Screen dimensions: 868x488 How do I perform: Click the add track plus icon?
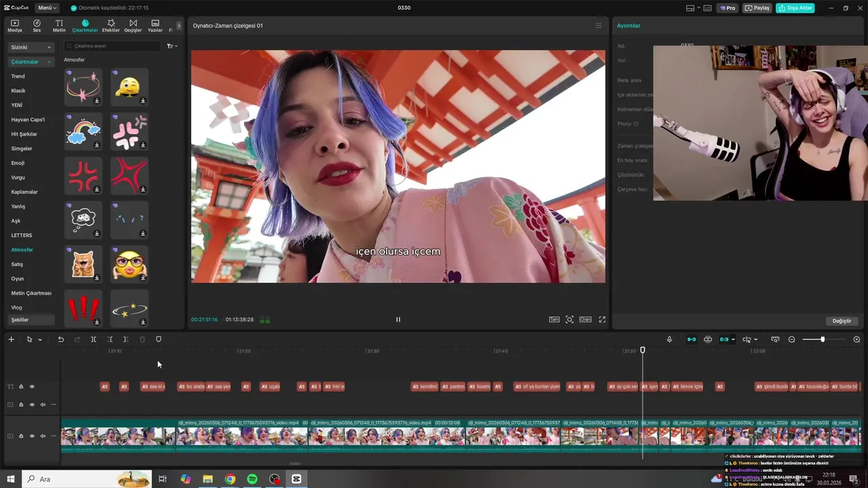point(11,340)
